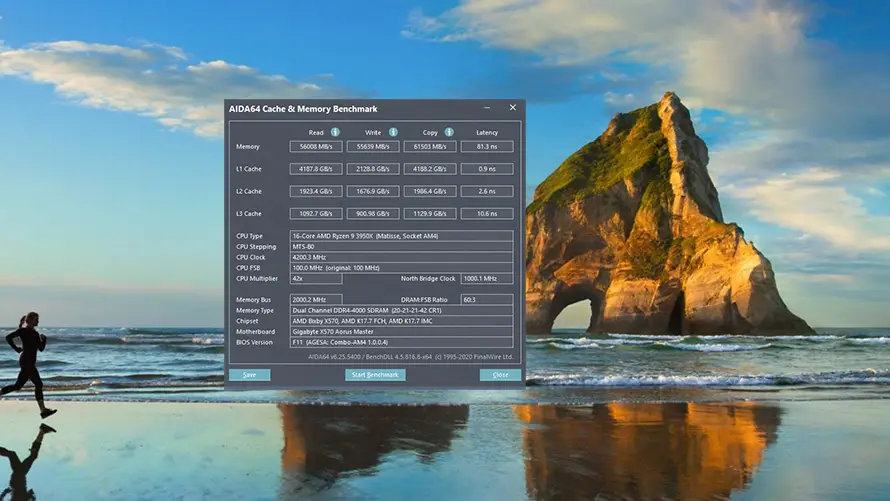This screenshot has height=501, width=890.
Task: Click the DRAM:FSB Ratio field 60:3
Action: click(487, 300)
